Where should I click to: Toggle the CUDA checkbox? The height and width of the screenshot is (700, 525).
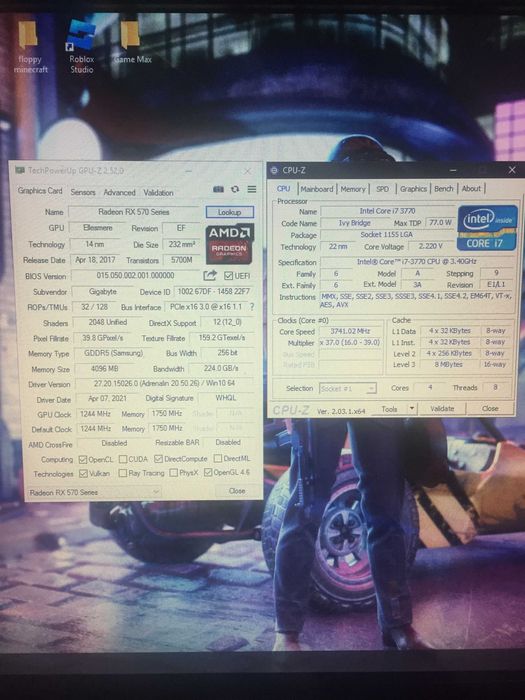click(123, 459)
